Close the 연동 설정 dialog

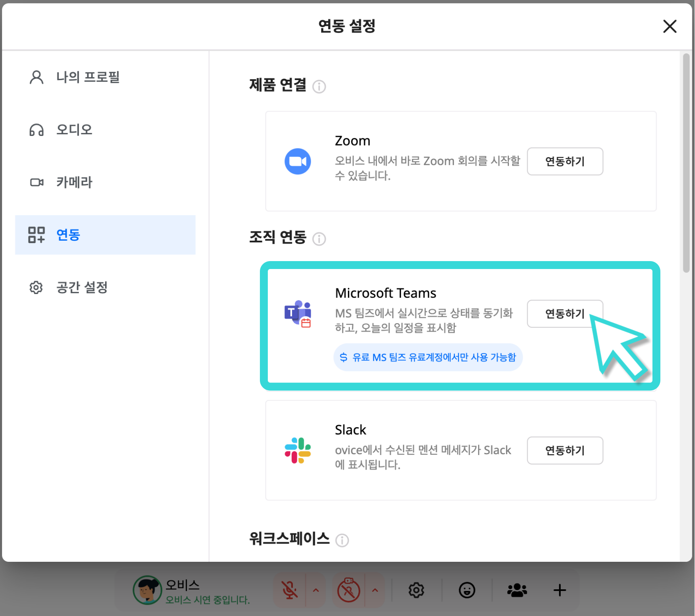coord(670,26)
